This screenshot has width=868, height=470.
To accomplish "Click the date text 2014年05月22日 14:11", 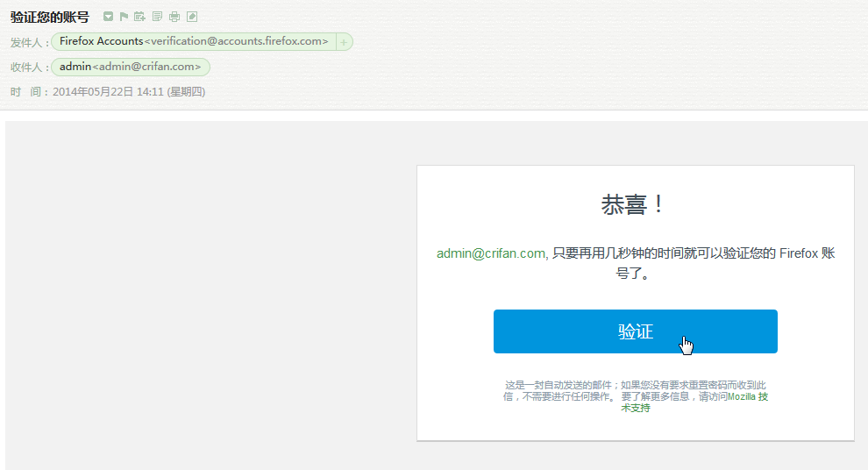I will tap(109, 92).
